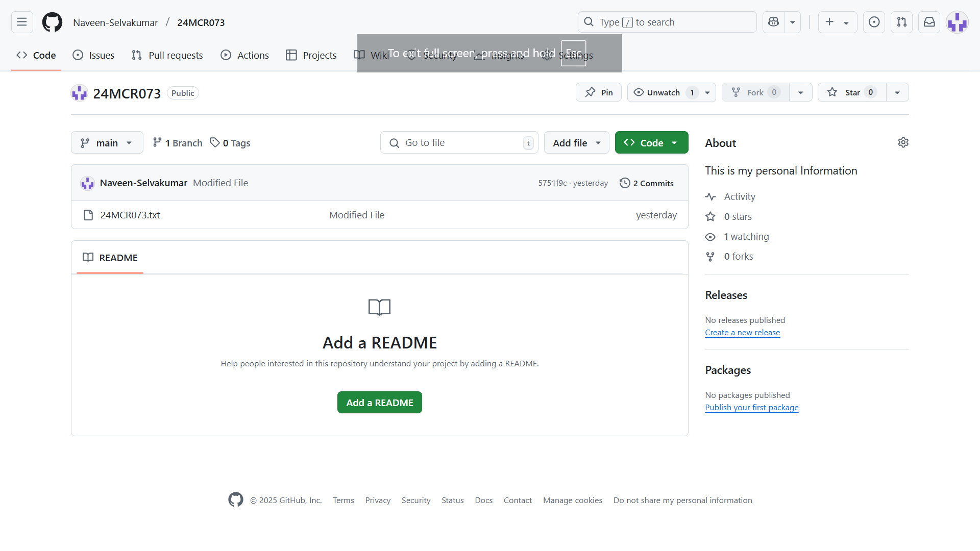Open latest commit message Modified File

pos(220,183)
